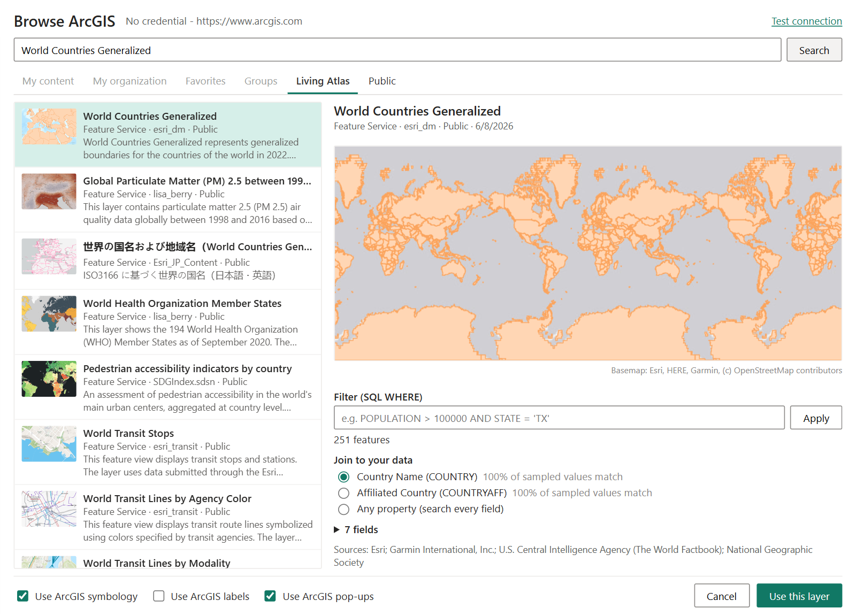Click the 251 features count text
The height and width of the screenshot is (616, 856).
[362, 440]
